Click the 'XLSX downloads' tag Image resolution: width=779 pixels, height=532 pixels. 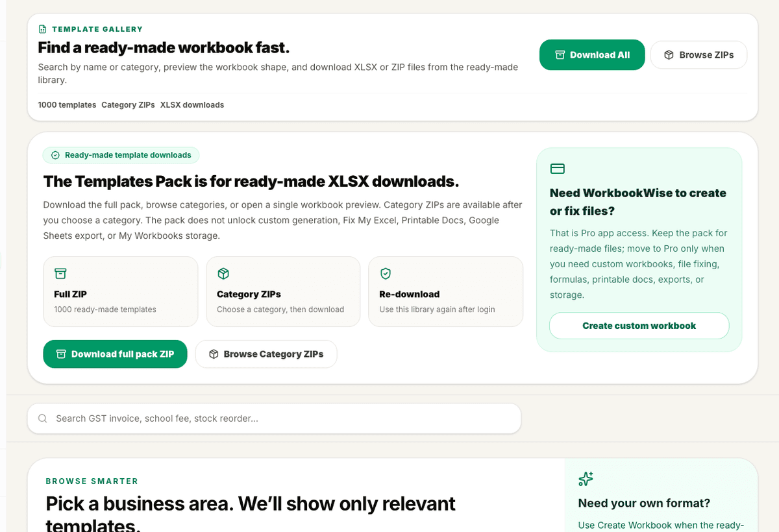[x=192, y=105]
